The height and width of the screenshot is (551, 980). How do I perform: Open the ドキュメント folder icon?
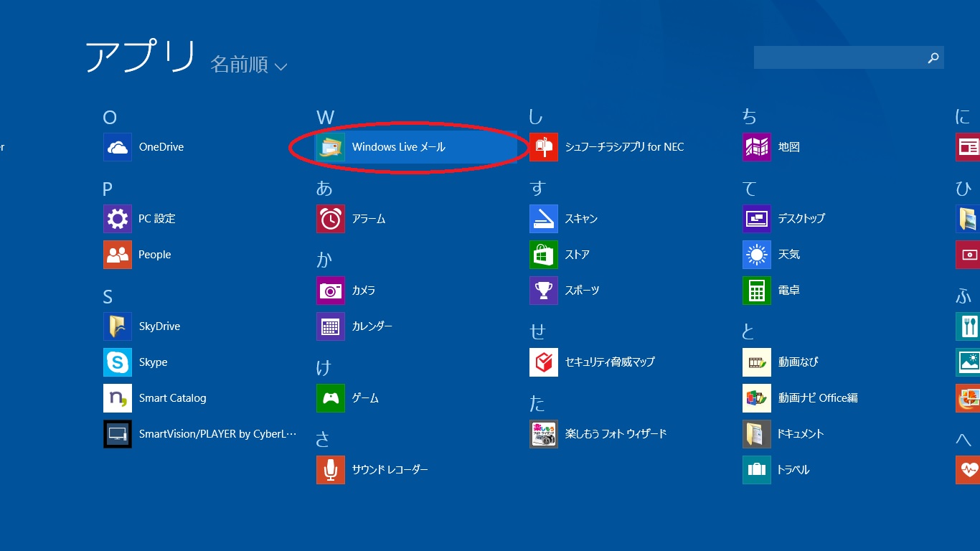pyautogui.click(x=757, y=434)
